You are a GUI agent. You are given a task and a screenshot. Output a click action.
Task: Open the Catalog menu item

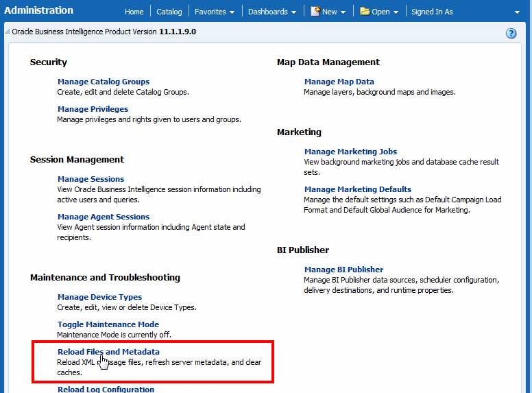coord(169,12)
